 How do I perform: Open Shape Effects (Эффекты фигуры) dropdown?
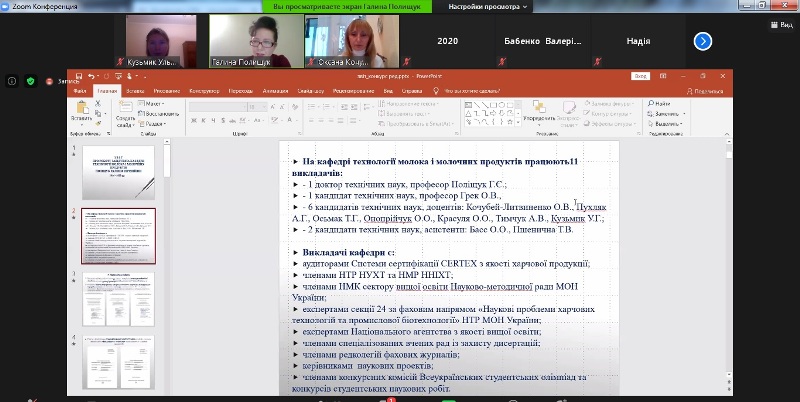tap(608, 123)
